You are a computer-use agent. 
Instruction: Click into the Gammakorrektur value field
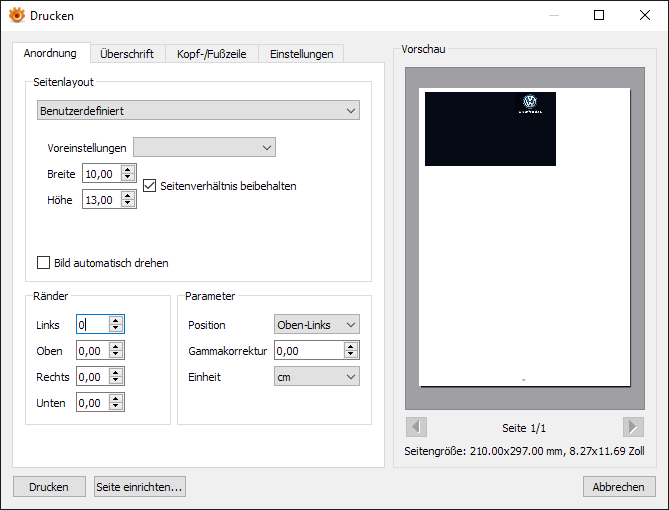click(x=309, y=351)
